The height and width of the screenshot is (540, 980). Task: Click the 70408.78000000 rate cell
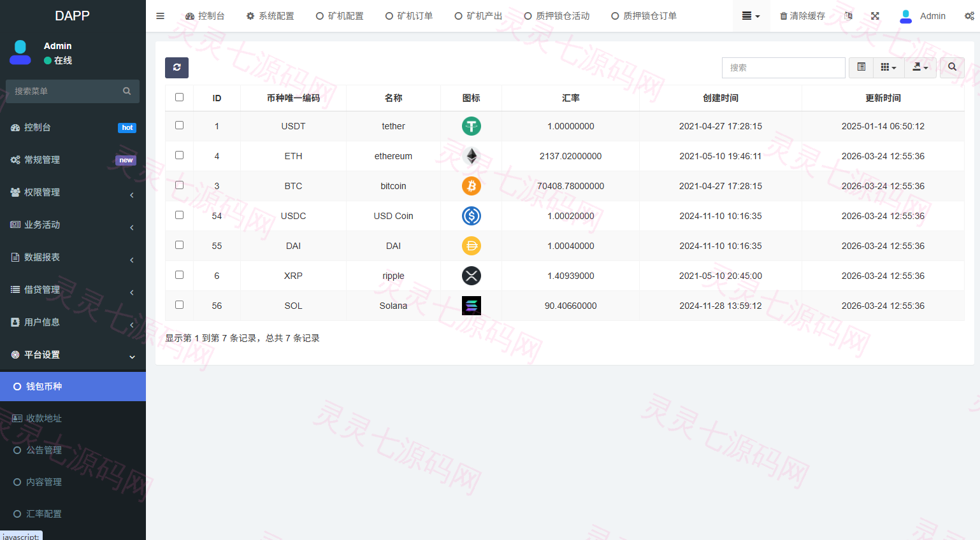pyautogui.click(x=571, y=186)
